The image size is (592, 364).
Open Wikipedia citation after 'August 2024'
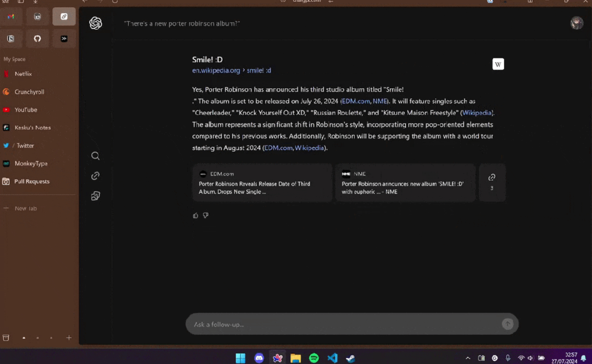pyautogui.click(x=309, y=148)
